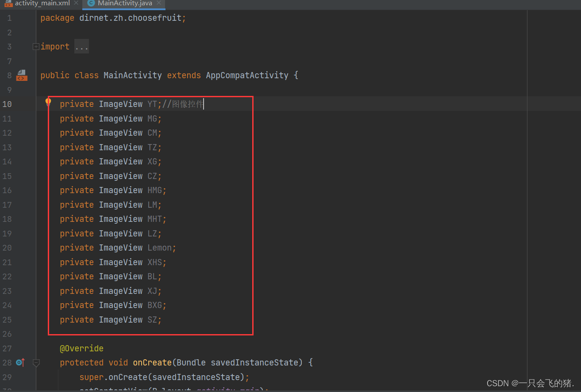Unfold the collapsed imports ellipsis placeholder
This screenshot has height=392, width=581.
[x=81, y=46]
